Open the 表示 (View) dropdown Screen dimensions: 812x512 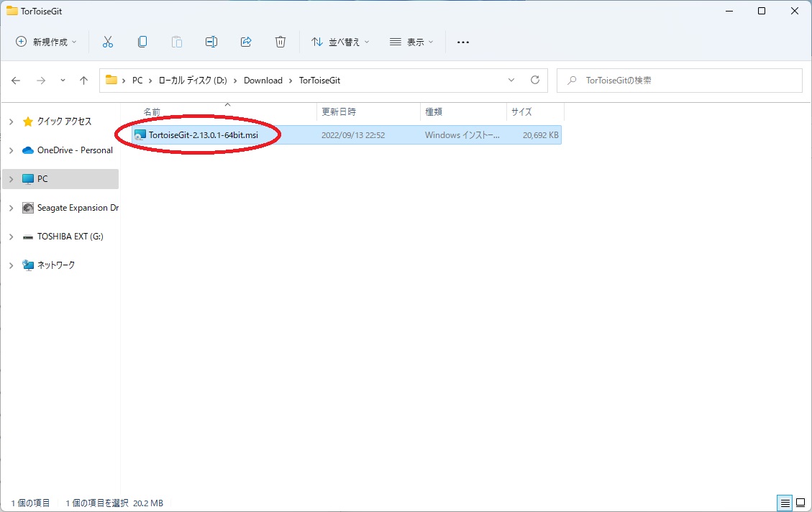(x=411, y=42)
